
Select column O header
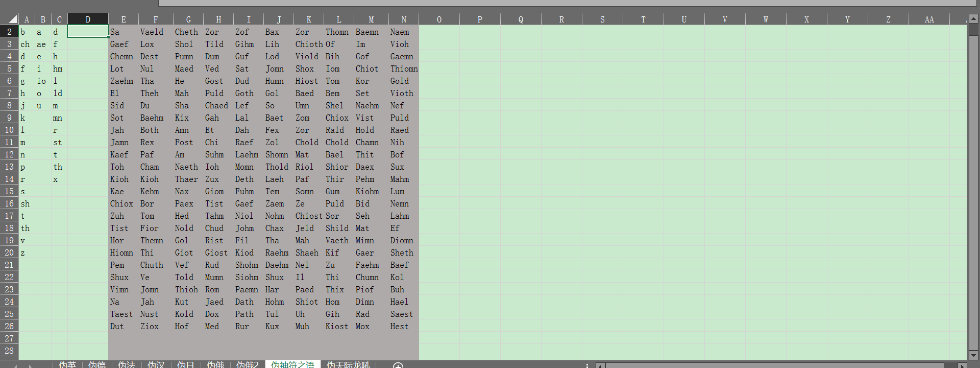439,19
